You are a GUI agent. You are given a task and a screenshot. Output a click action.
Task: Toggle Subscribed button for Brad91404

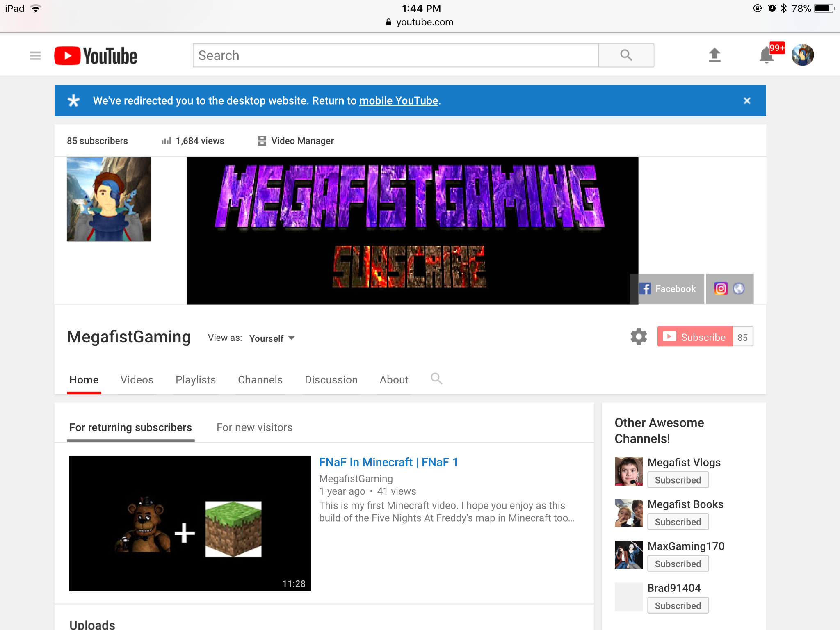point(678,605)
